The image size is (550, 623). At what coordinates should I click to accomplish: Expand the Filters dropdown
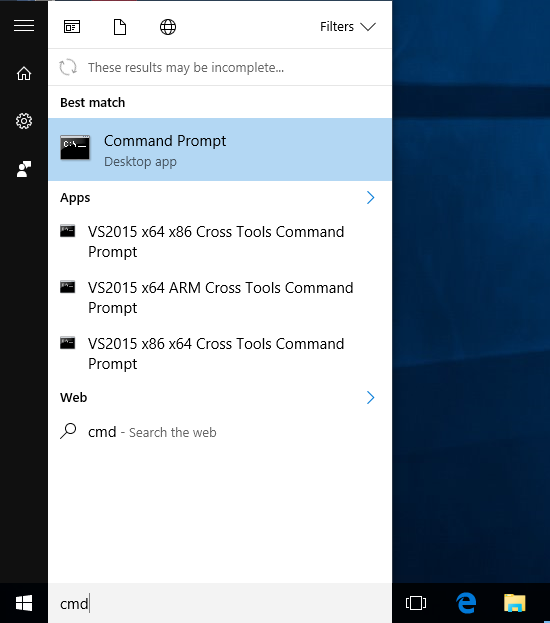[x=348, y=27]
